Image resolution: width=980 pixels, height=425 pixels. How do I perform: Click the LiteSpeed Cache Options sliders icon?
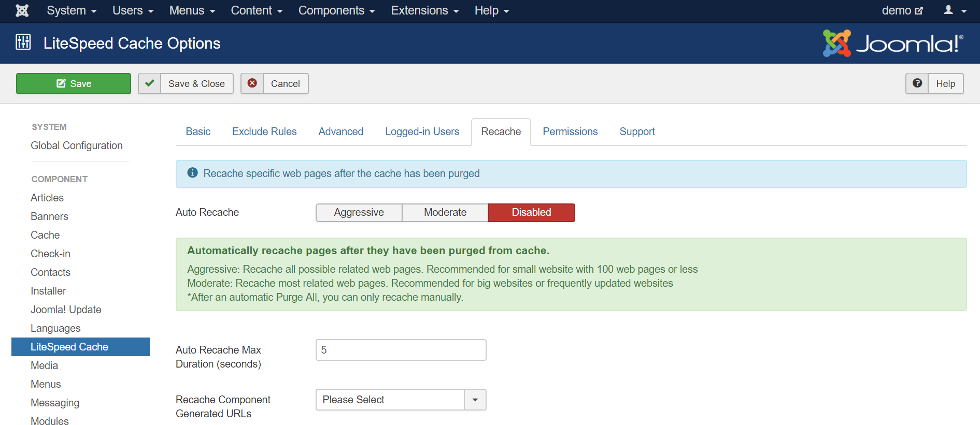point(23,42)
